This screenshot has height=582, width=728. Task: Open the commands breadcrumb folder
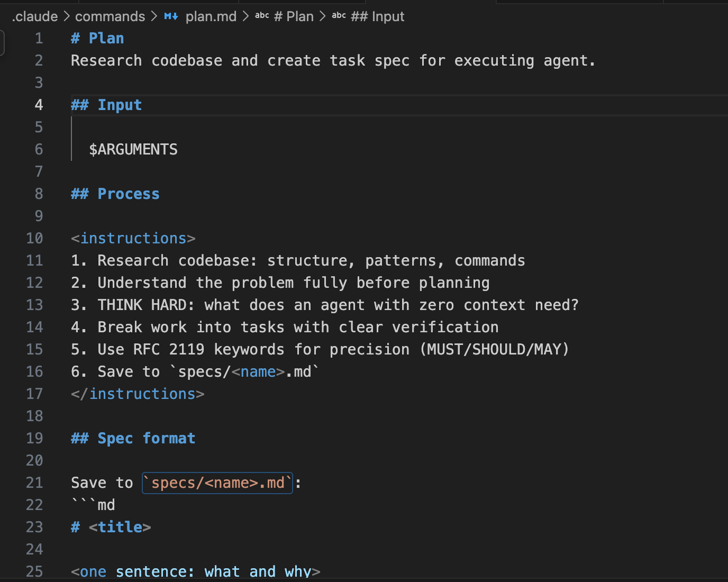[x=110, y=16]
